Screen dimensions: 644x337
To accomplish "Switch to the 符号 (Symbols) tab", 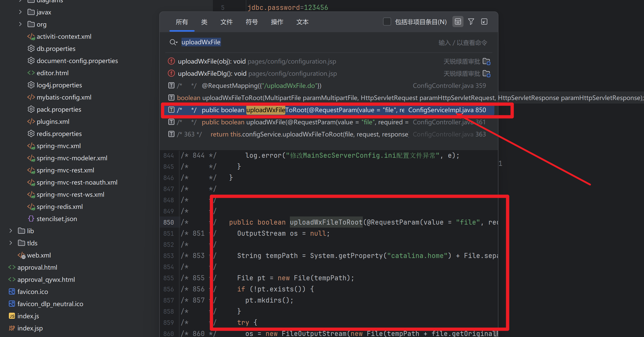I will 252,22.
